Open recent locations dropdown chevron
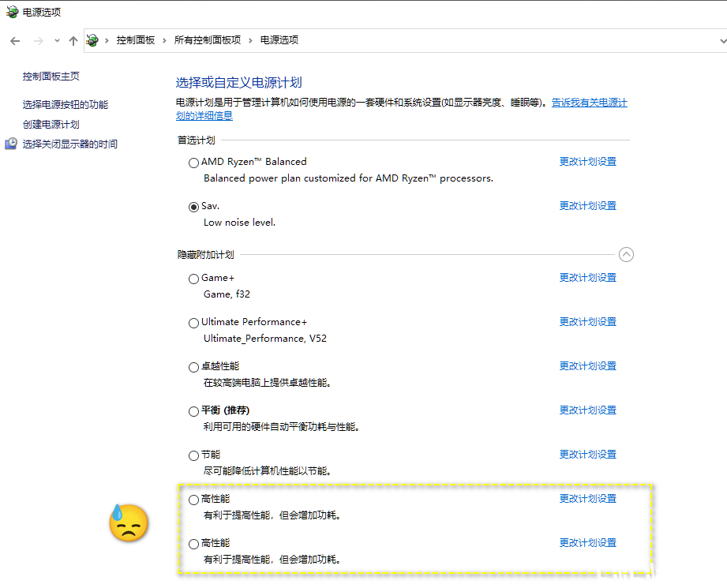This screenshot has height=588, width=727. 57,41
